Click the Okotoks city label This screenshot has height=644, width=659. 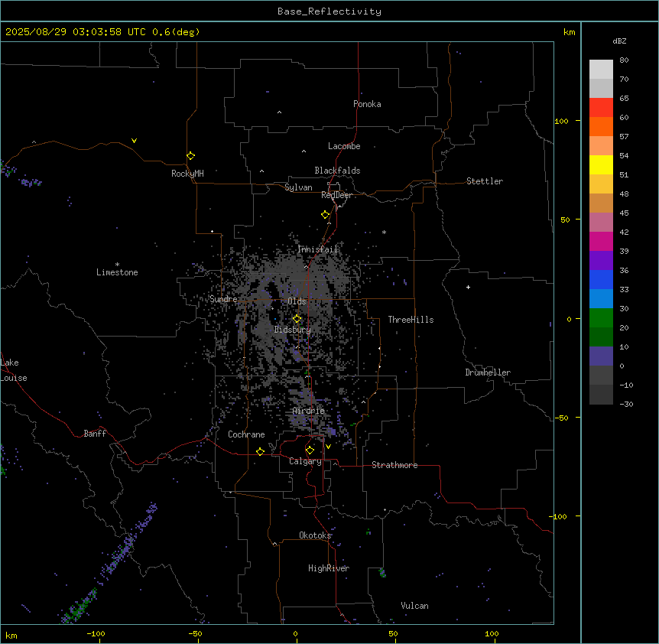click(315, 535)
